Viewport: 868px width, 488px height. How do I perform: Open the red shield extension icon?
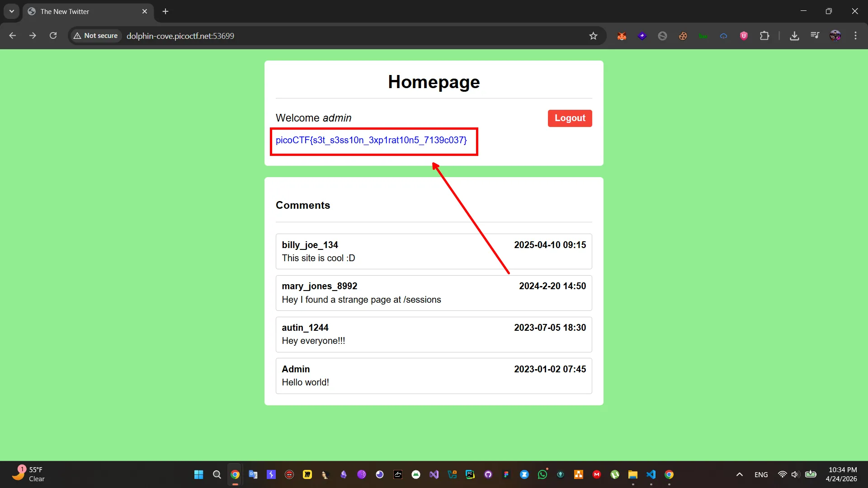pos(744,36)
